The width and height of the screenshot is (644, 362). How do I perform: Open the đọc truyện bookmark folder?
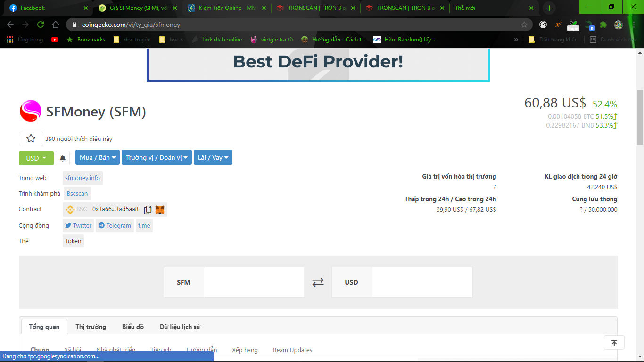point(132,40)
